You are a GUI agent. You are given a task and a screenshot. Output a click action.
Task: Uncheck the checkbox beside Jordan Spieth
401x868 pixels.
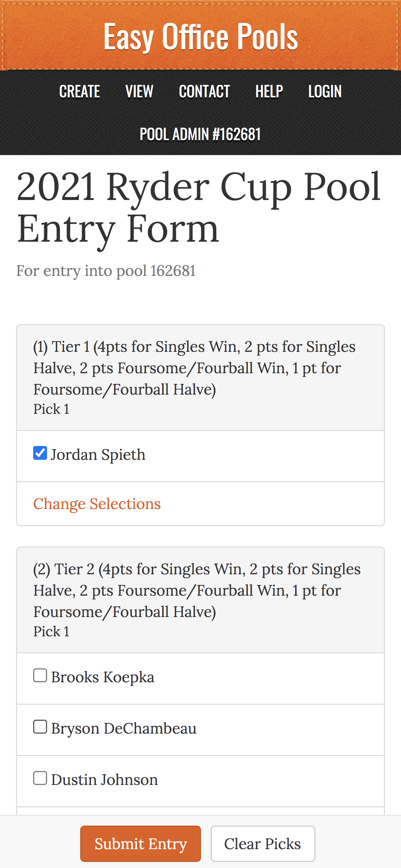pyautogui.click(x=40, y=453)
